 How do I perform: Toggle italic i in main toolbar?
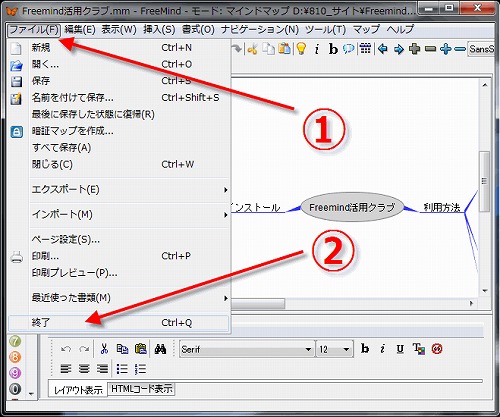tap(317, 49)
